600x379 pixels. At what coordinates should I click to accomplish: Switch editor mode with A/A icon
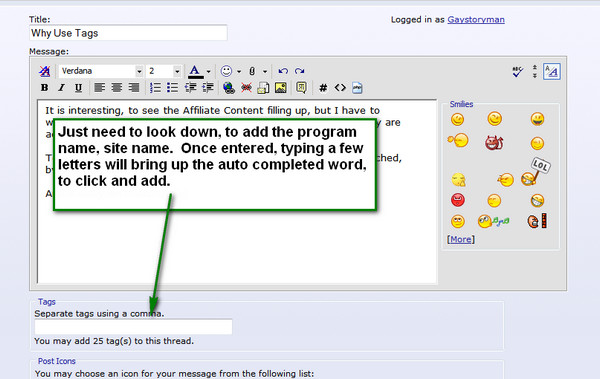[552, 71]
